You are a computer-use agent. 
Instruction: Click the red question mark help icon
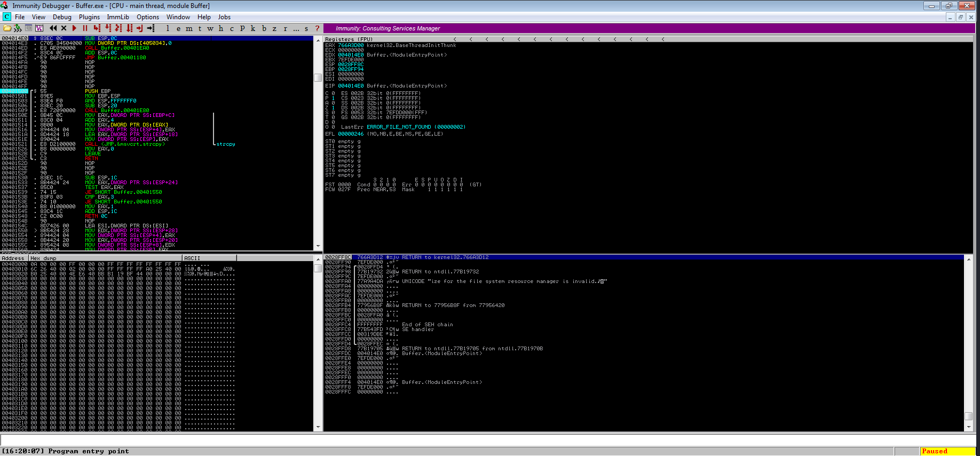pyautogui.click(x=317, y=28)
